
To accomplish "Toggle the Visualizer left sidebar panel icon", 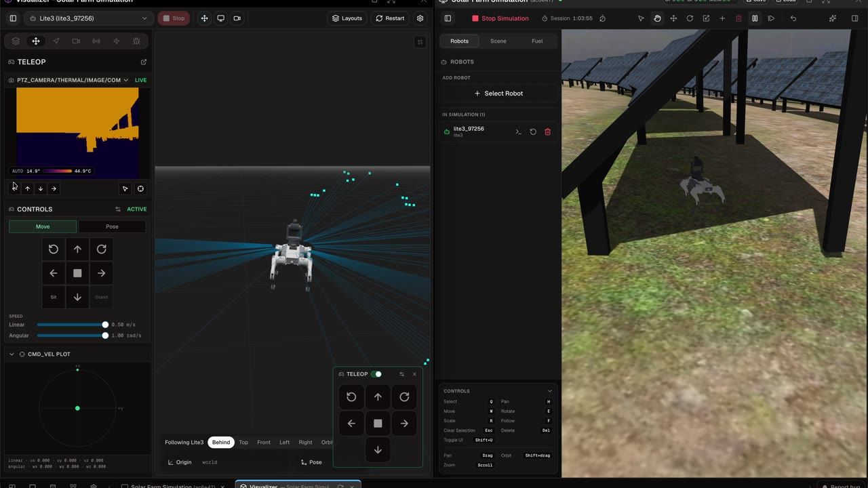I will tap(13, 18).
